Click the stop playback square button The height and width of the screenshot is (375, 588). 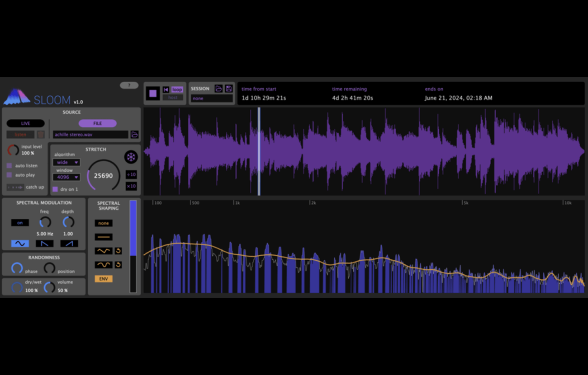point(153,94)
